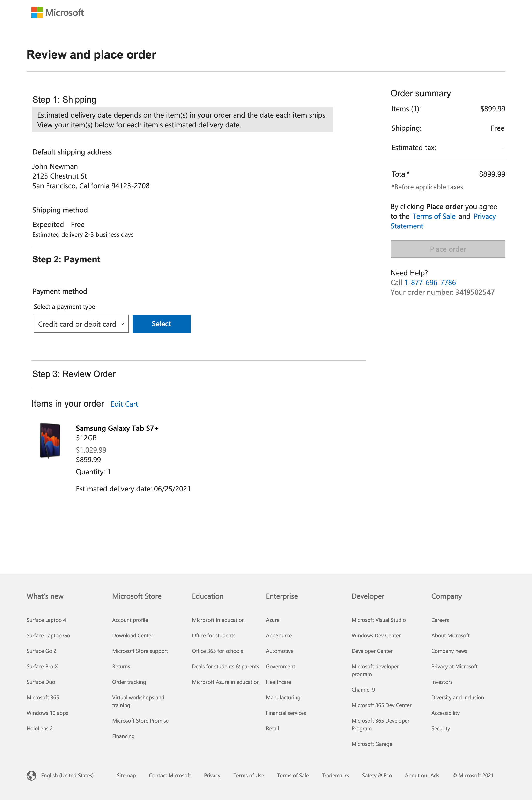532x800 pixels.
Task: Open the language selector English (United States)
Action: (67, 775)
